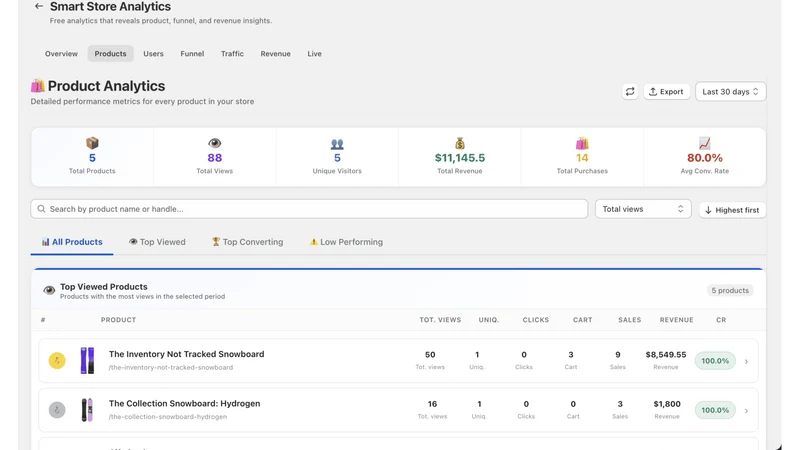Click the CART column header

[x=583, y=320]
